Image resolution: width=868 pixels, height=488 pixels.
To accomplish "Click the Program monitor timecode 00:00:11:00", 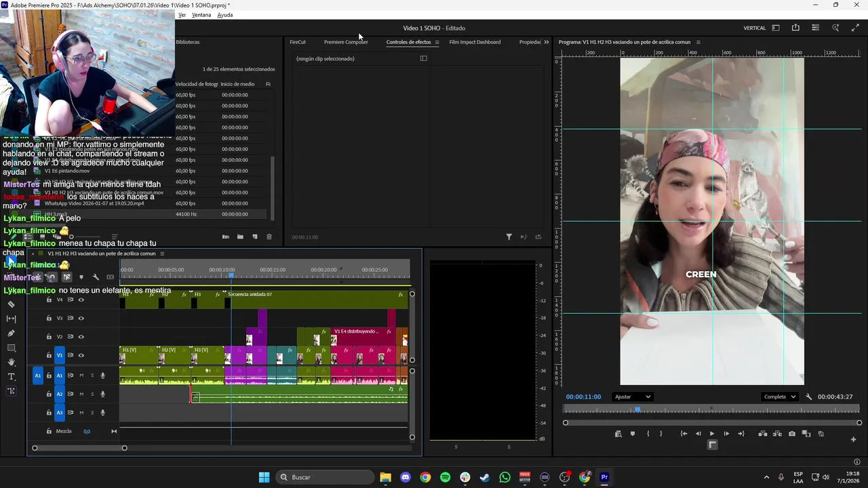I will [583, 396].
